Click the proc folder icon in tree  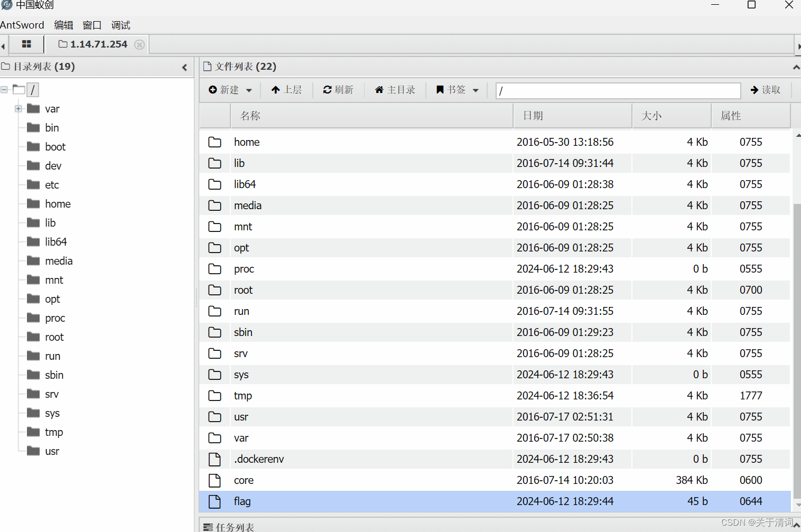tap(33, 318)
